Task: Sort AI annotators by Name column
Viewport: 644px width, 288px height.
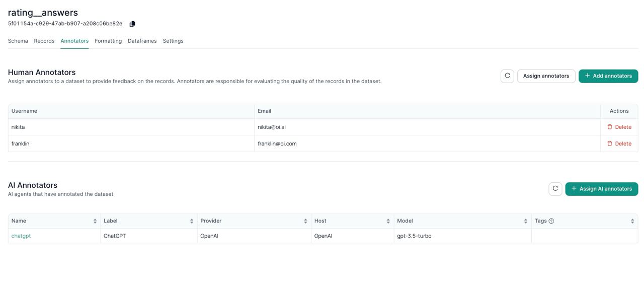Action: (x=95, y=221)
